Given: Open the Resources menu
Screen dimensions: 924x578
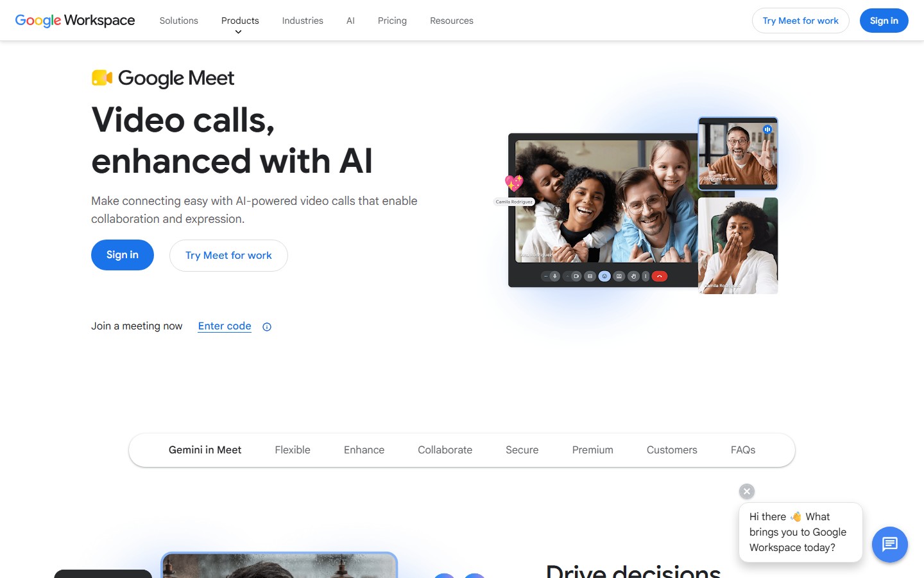Looking at the screenshot, I should [452, 21].
